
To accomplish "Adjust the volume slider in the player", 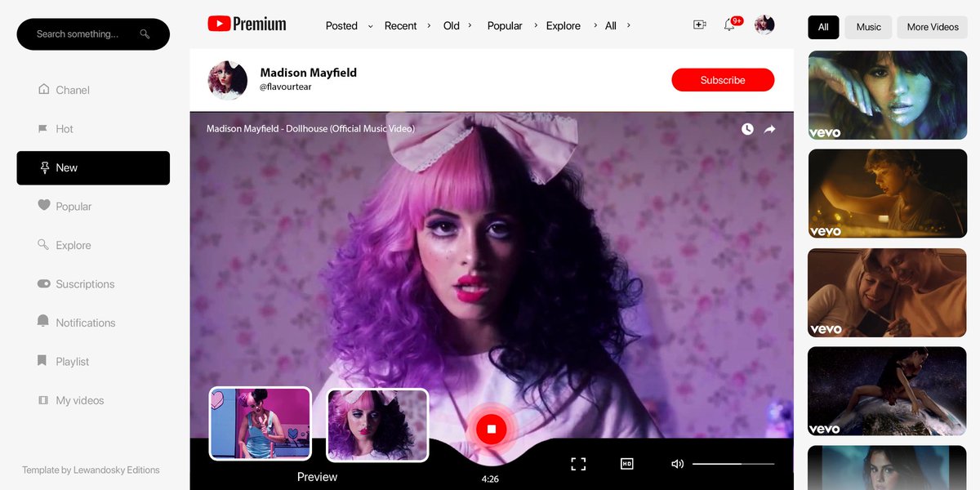I will point(733,464).
